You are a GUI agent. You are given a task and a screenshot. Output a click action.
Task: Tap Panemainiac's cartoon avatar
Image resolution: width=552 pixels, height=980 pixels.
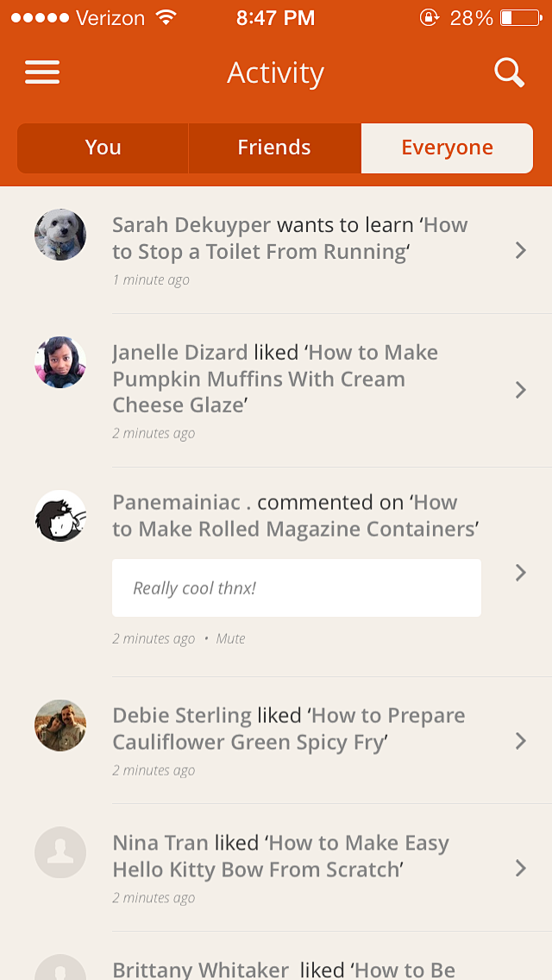coord(60,516)
